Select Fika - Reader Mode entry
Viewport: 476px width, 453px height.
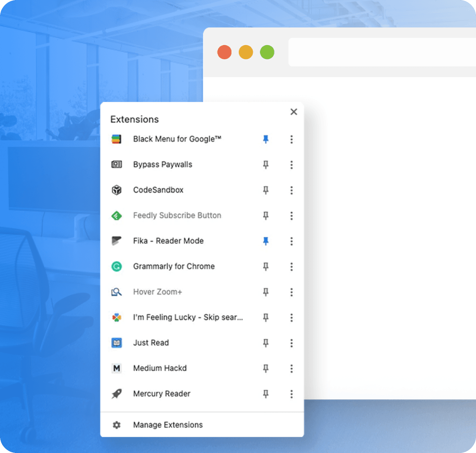coord(168,241)
